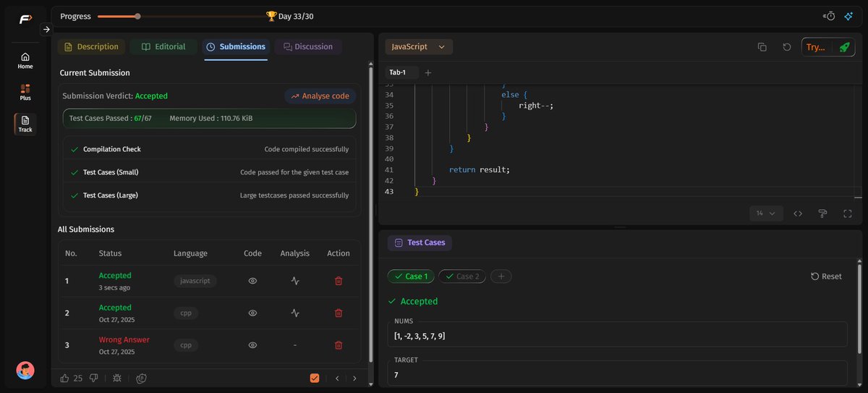Click the Test Cases (Large) row
868x393 pixels.
click(210, 195)
